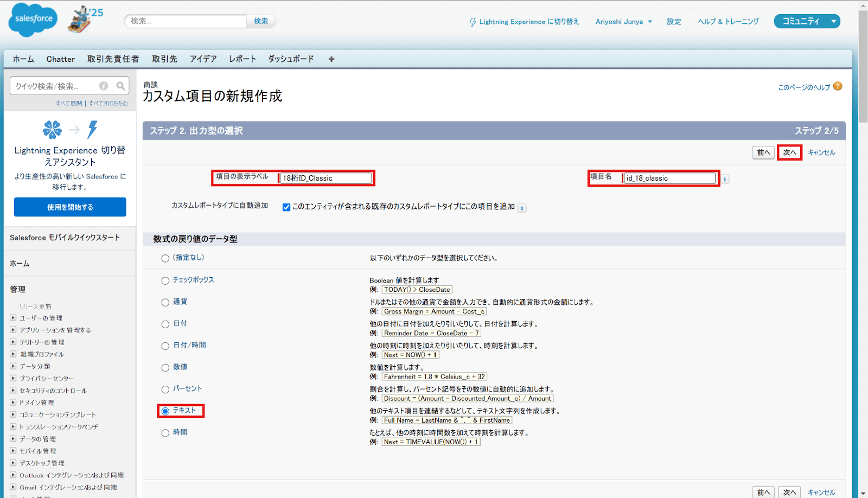
Task: Uncheck the custom report type auto-add checkbox
Action: tap(286, 207)
